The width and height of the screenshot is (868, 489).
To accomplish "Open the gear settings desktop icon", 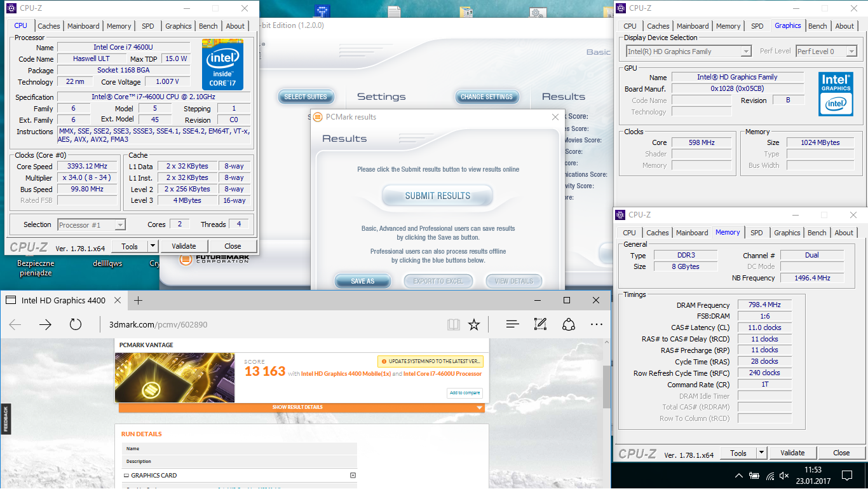I will coord(538,13).
